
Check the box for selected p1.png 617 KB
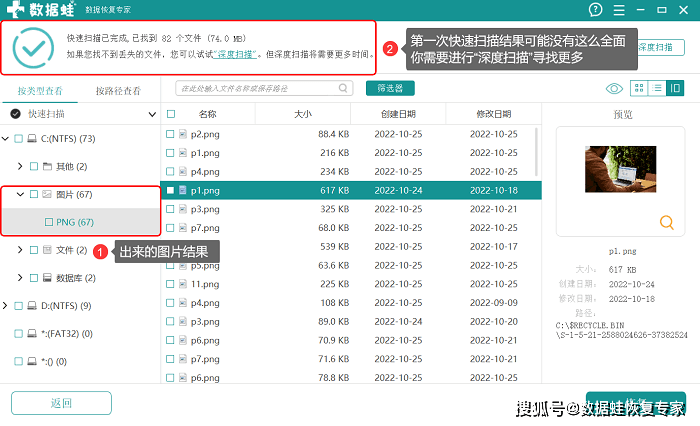pyautogui.click(x=170, y=190)
